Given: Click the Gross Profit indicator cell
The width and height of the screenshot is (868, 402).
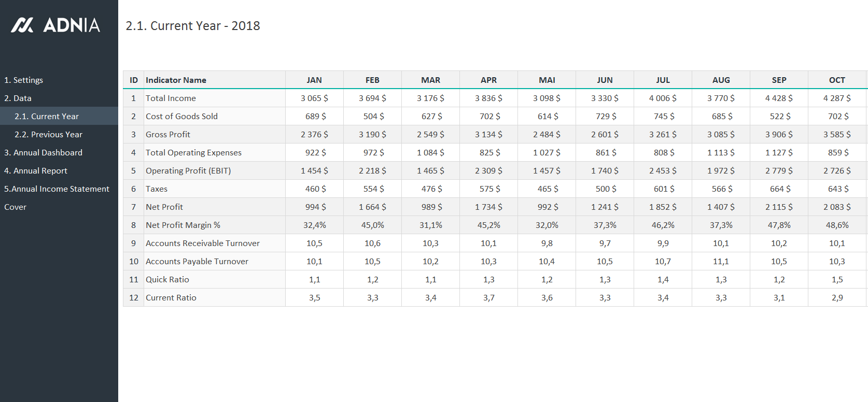Looking at the screenshot, I should tap(168, 134).
